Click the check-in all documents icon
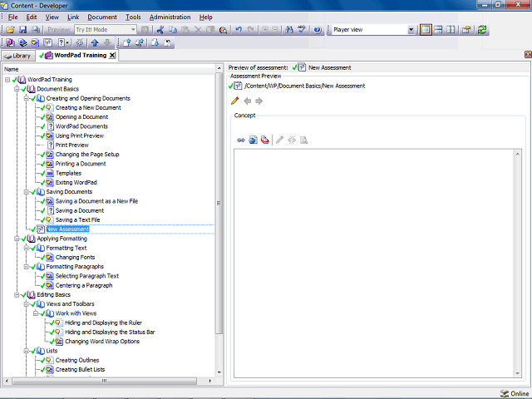 [140, 42]
